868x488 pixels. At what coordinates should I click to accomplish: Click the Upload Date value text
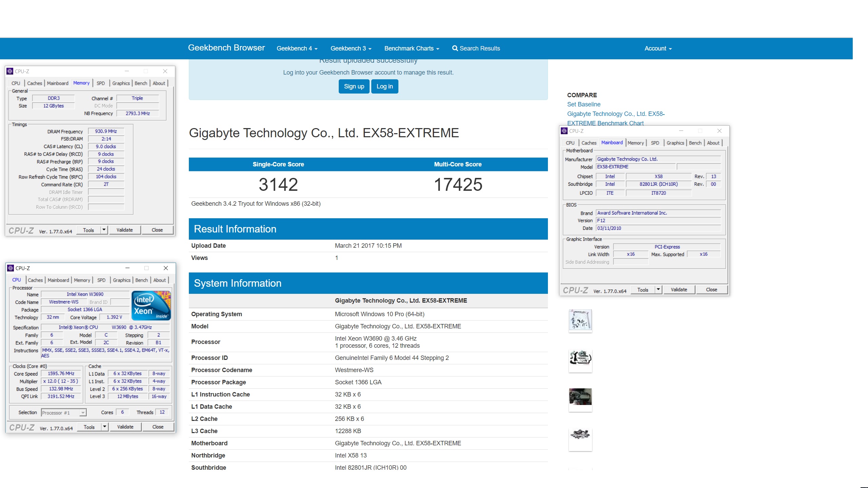(368, 246)
